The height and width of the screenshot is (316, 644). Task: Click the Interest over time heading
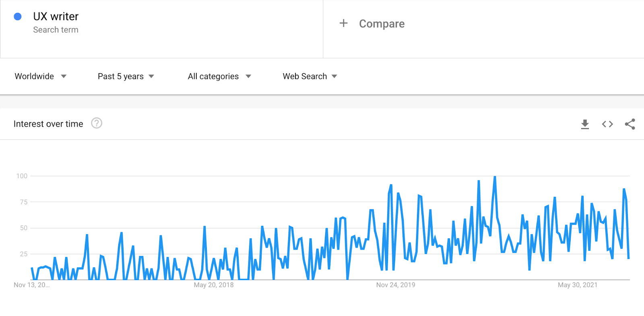[48, 124]
